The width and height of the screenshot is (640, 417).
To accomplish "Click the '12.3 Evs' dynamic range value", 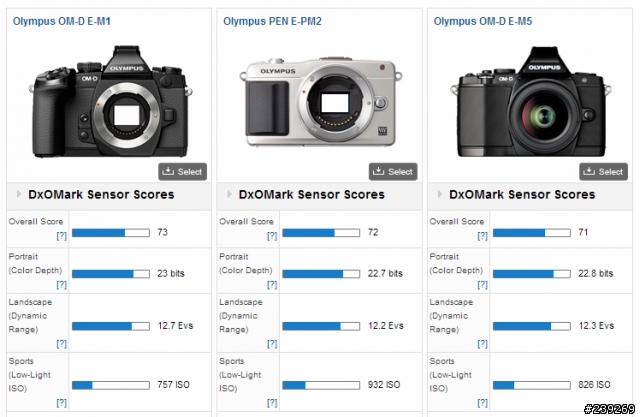I will click(x=596, y=326).
